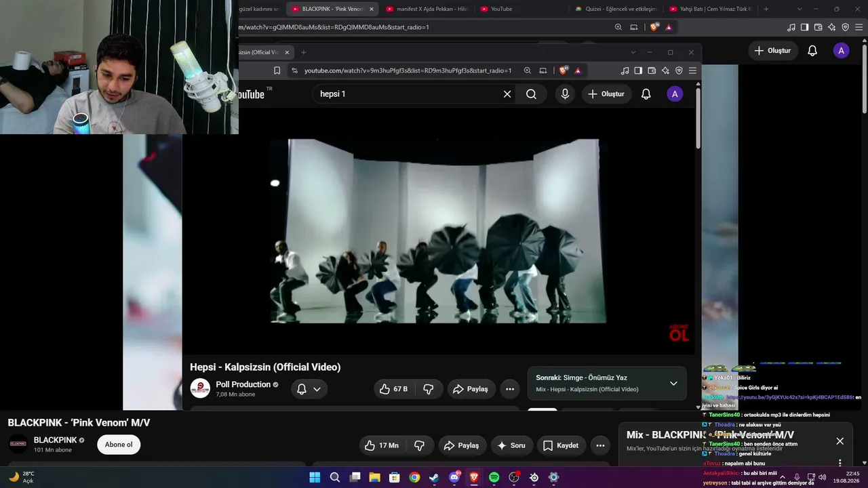Close the Mix - BLACKPINK playlist panel
This screenshot has width=868, height=488.
[x=840, y=441]
